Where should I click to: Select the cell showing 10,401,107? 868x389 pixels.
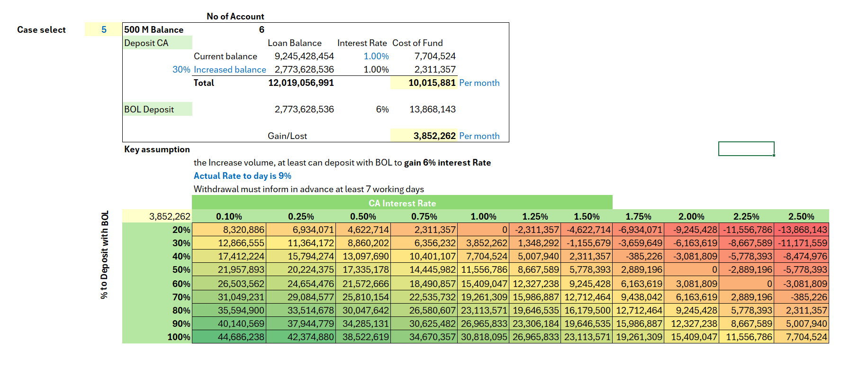coord(424,256)
